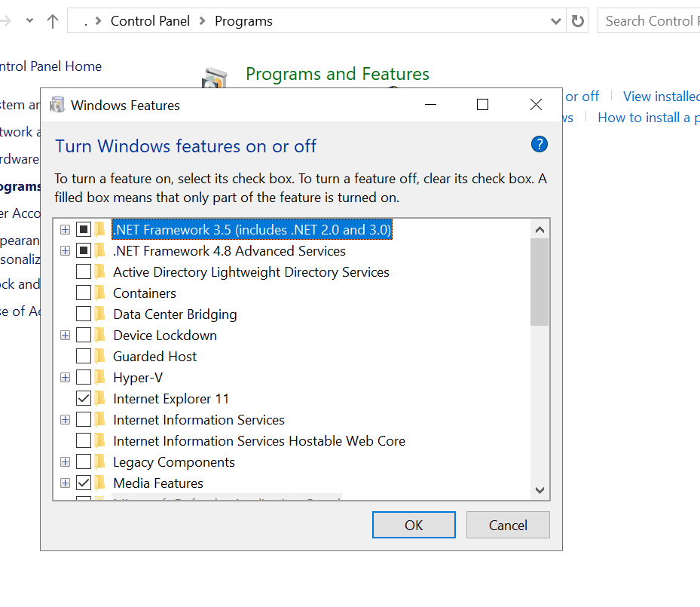
Task: Click the refresh icon beside the address bar
Action: coord(578,21)
